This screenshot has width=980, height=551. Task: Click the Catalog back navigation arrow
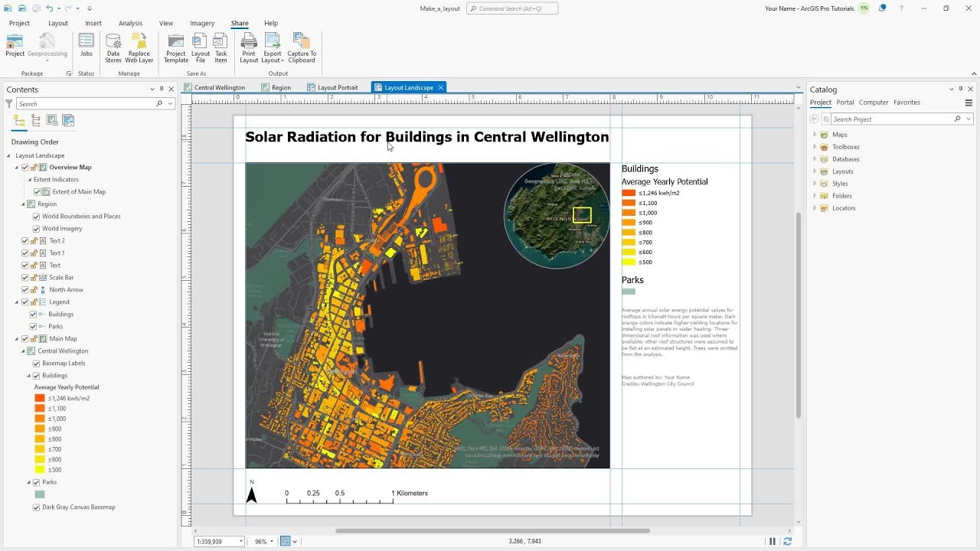pos(815,119)
